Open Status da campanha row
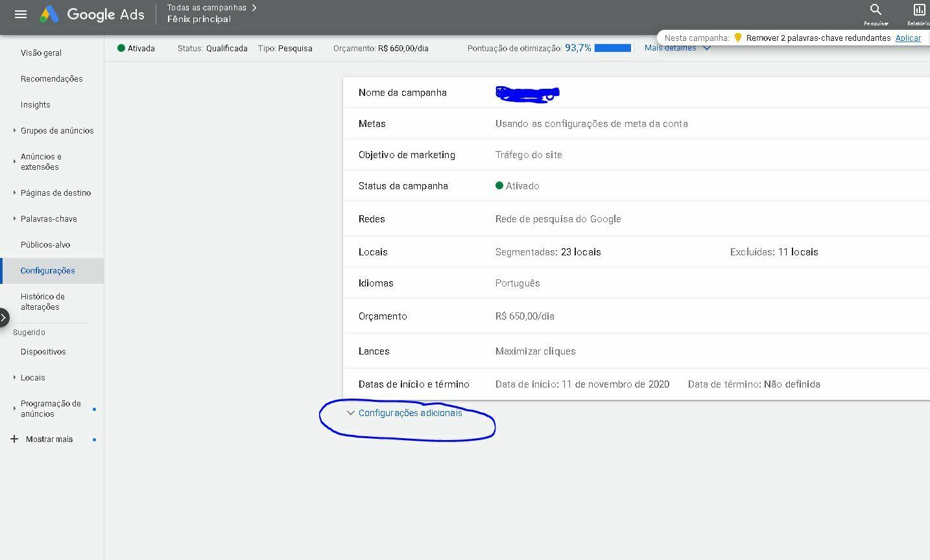 pos(636,186)
